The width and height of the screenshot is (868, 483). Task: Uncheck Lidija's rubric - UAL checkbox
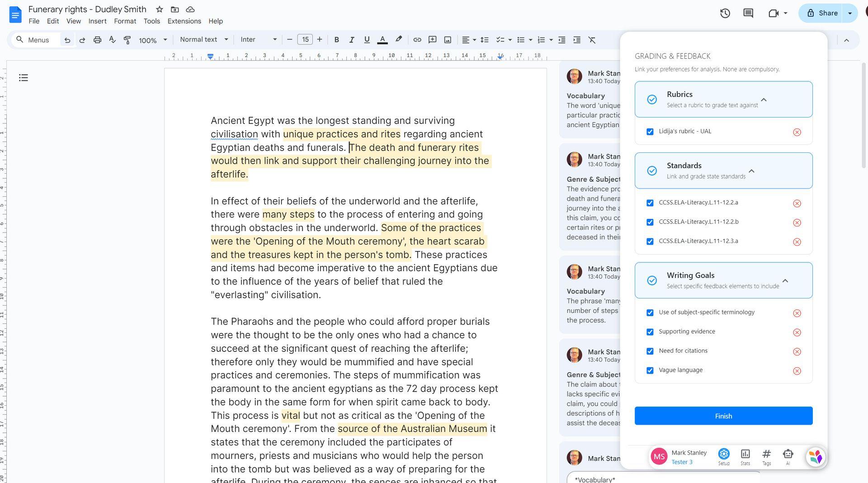[x=650, y=132]
